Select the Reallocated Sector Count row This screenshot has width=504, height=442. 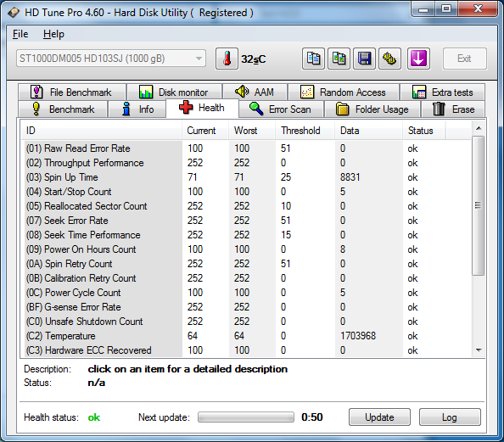pos(246,206)
